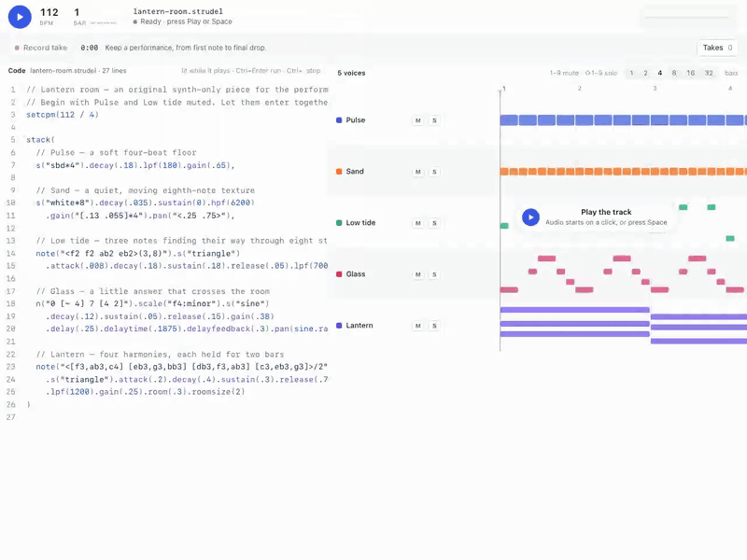Click the Code panel label

[x=17, y=71]
